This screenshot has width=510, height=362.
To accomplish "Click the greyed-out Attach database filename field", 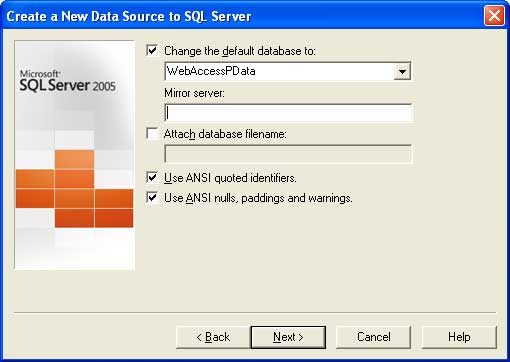I will tap(288, 154).
